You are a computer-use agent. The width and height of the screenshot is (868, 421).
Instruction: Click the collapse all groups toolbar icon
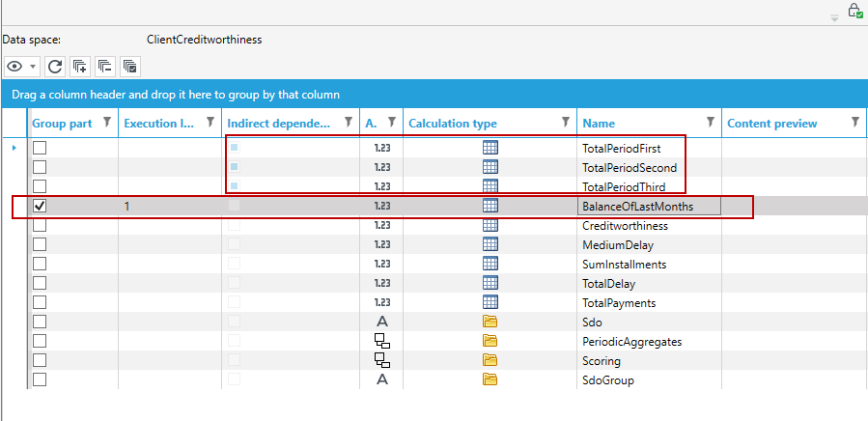point(104,67)
